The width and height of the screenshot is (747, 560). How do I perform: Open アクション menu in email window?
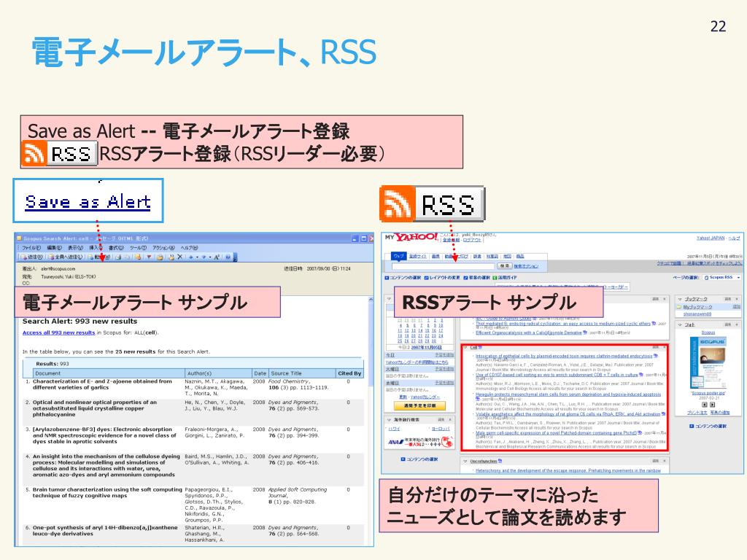pyautogui.click(x=164, y=248)
